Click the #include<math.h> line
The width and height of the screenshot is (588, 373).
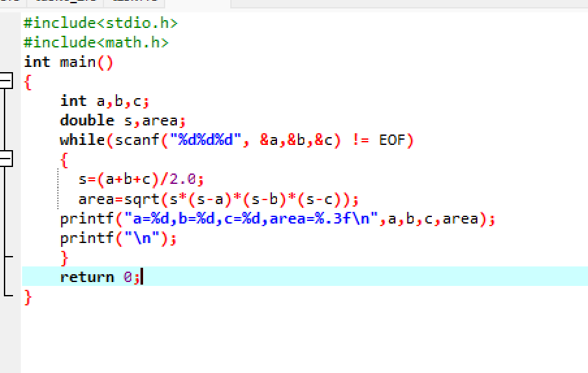click(96, 42)
